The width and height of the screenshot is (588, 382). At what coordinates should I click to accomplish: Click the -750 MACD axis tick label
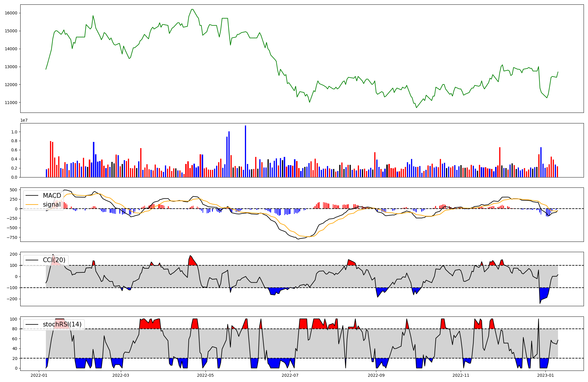pyautogui.click(x=12, y=237)
